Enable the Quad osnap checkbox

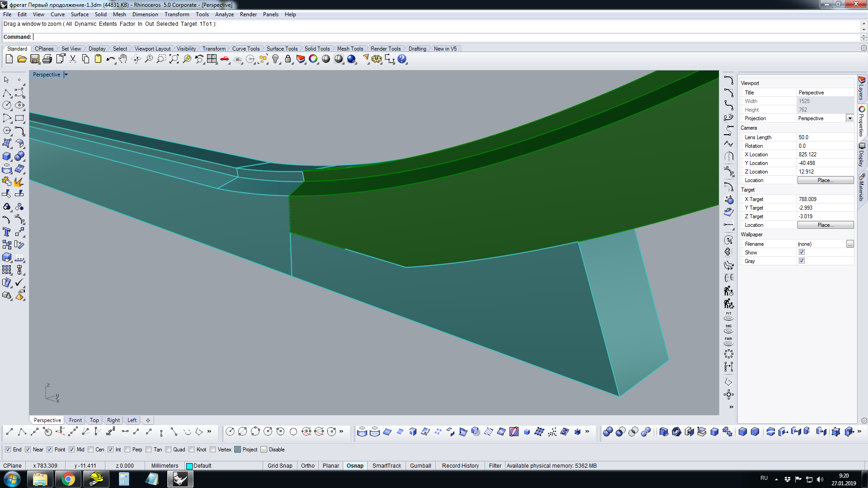pyautogui.click(x=169, y=450)
